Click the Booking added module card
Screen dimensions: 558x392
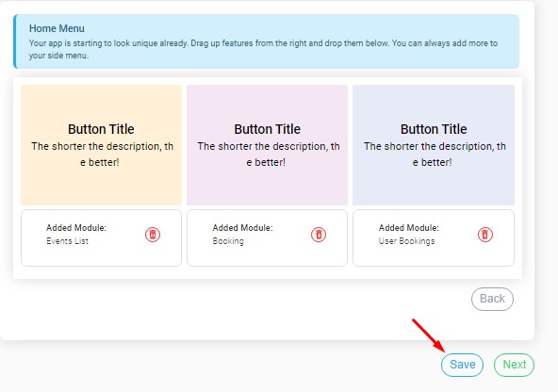point(268,237)
